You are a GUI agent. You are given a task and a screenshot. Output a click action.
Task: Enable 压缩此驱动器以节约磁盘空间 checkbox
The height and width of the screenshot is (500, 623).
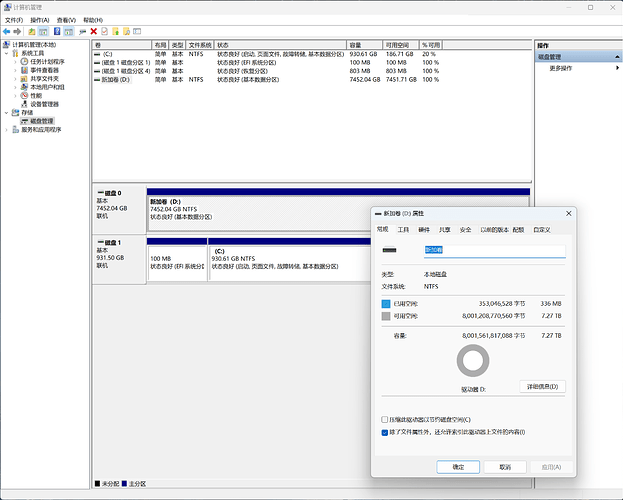(385, 420)
